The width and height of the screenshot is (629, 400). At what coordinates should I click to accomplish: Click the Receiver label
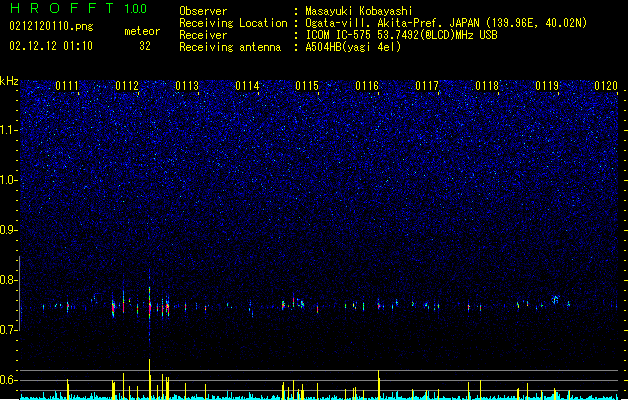(x=203, y=35)
